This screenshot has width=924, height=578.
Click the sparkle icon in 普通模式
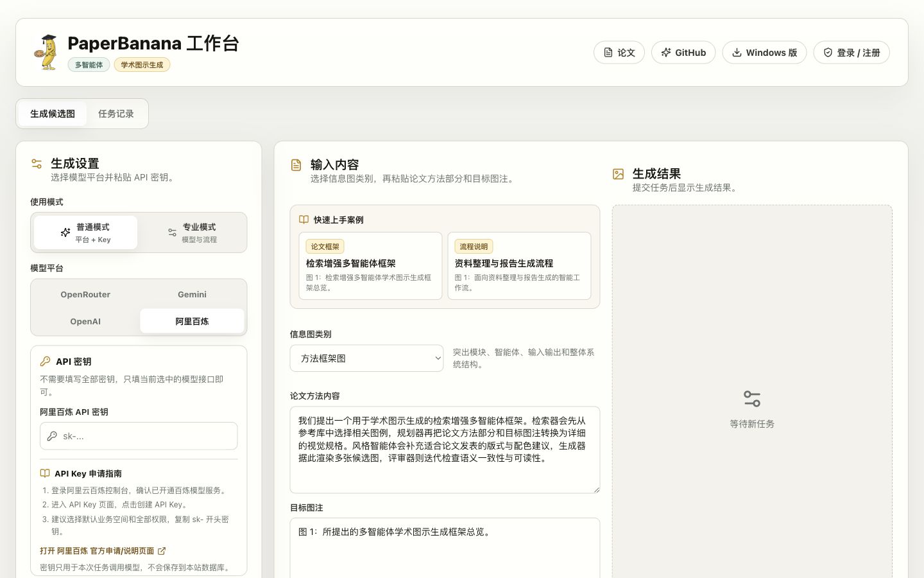click(x=65, y=232)
